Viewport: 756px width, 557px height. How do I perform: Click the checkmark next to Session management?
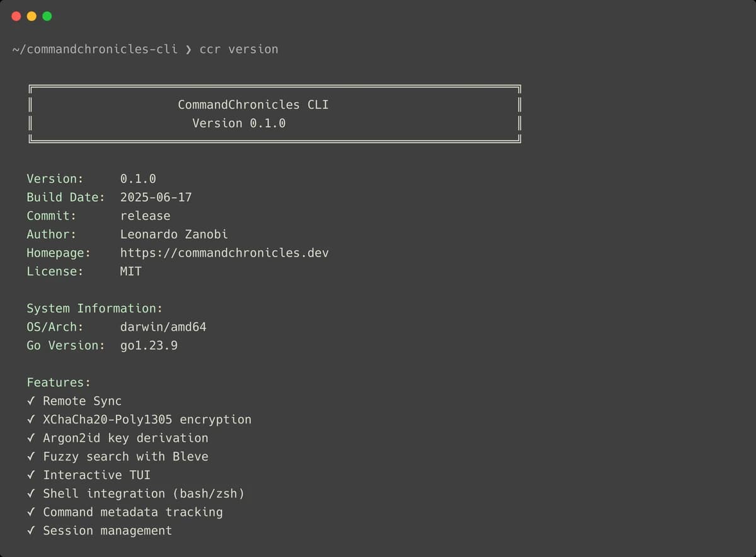click(31, 531)
